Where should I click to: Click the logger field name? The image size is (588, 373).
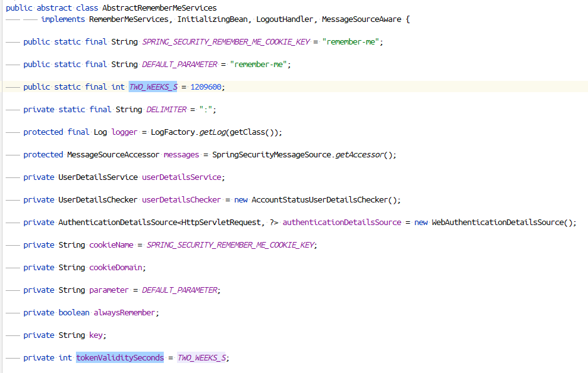pos(124,132)
